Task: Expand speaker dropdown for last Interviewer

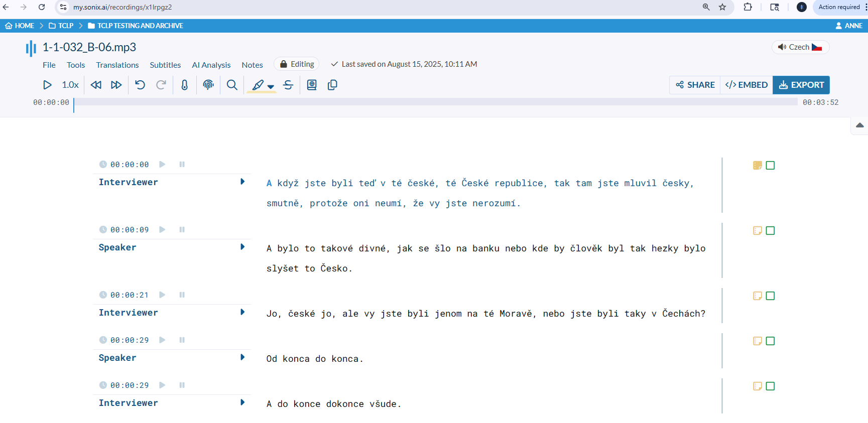Action: tap(242, 402)
